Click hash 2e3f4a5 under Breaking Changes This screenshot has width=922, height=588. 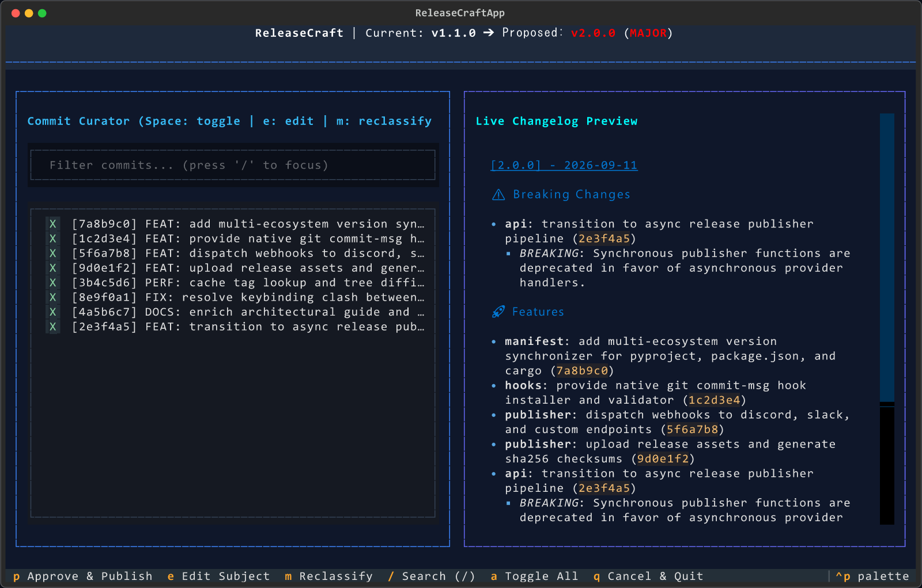604,238
